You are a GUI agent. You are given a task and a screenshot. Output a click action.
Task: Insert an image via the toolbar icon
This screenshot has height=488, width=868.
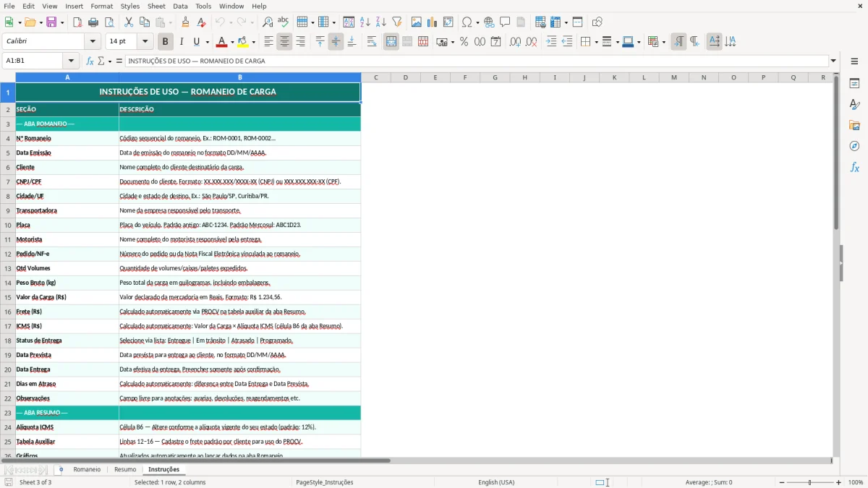(x=417, y=22)
